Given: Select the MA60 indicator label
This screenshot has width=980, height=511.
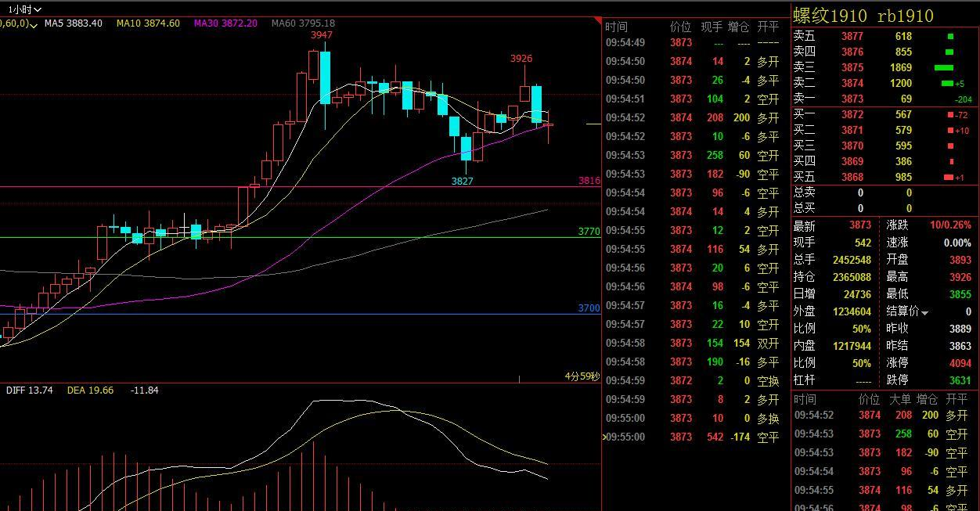Looking at the screenshot, I should point(303,23).
